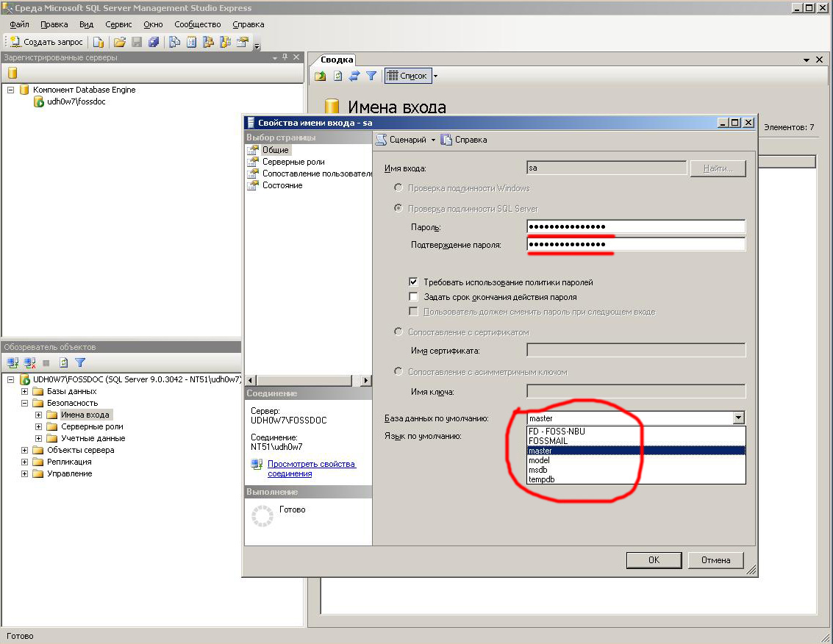
Task: Check Пользователь должен сменить пароль checkbox
Action: click(413, 312)
